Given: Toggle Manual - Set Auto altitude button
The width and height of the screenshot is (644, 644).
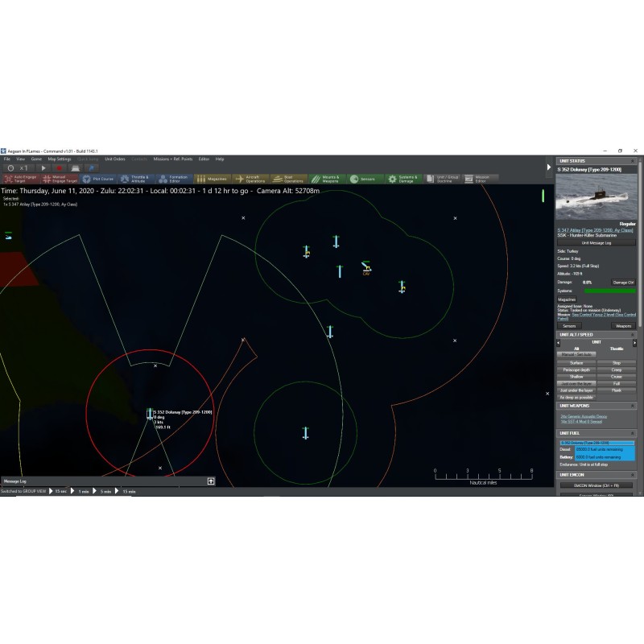Looking at the screenshot, I should pos(576,354).
